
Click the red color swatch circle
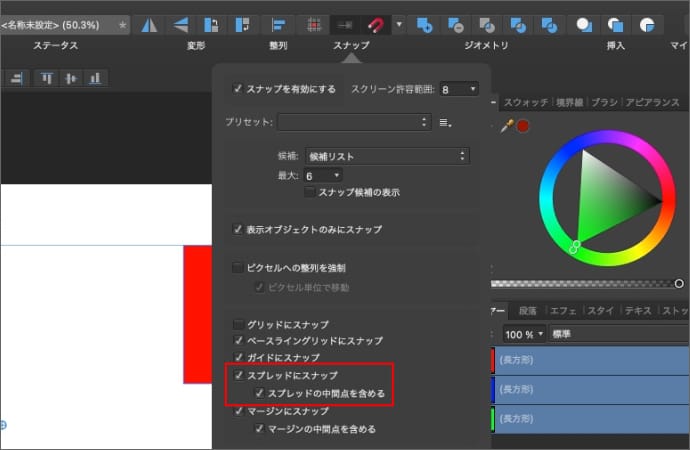tap(522, 125)
